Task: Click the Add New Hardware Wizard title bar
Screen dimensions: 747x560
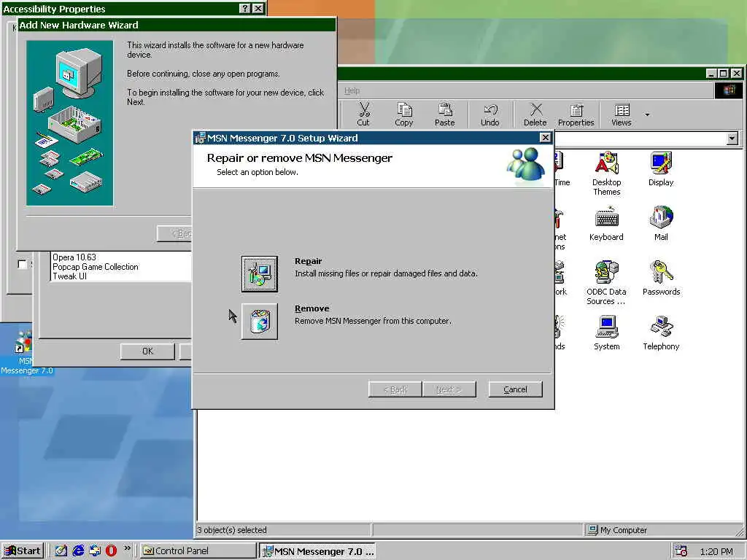Action: coord(177,25)
